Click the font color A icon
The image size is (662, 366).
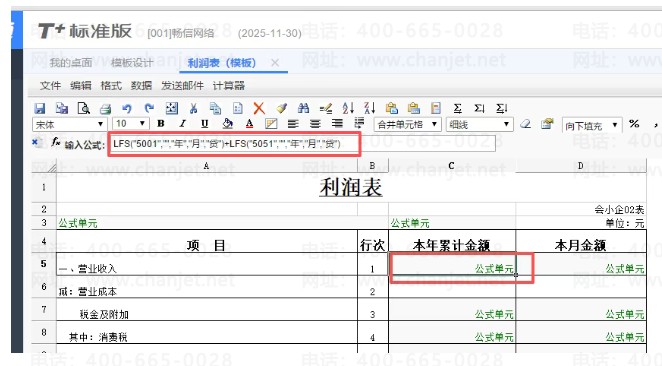click(x=250, y=124)
